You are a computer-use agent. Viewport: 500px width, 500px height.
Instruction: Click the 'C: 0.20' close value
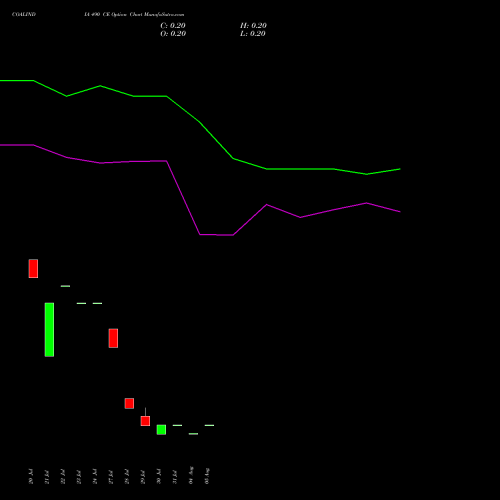tap(173, 26)
